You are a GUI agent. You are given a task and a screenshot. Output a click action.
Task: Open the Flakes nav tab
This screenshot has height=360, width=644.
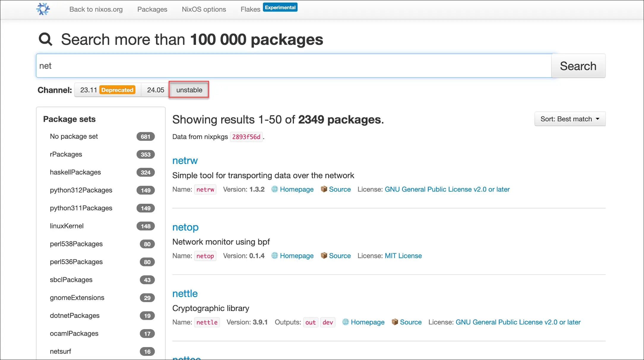point(250,9)
